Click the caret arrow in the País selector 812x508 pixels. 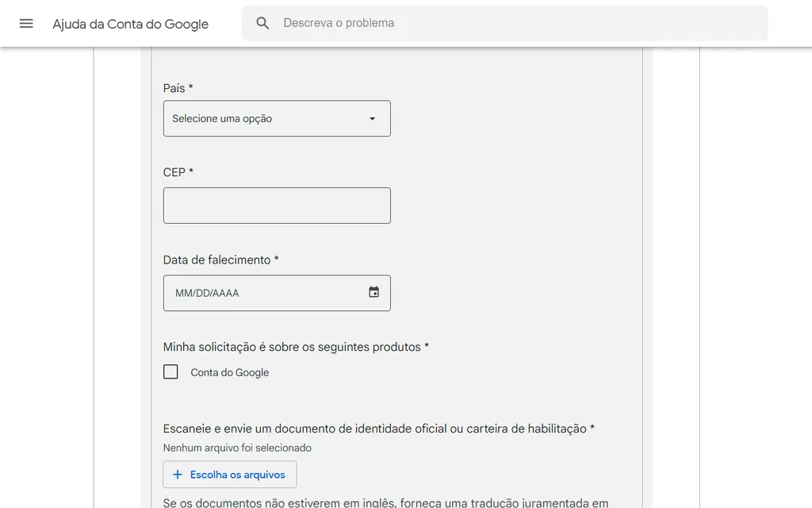372,118
